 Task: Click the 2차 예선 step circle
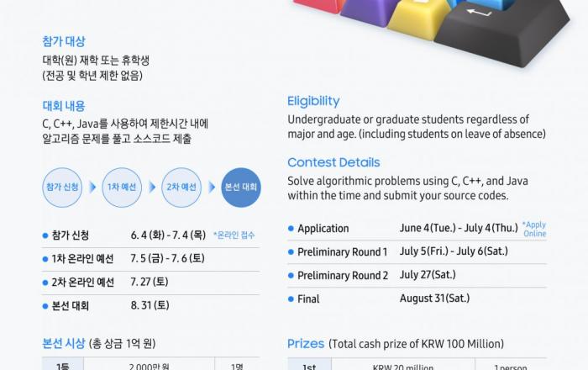click(x=181, y=188)
